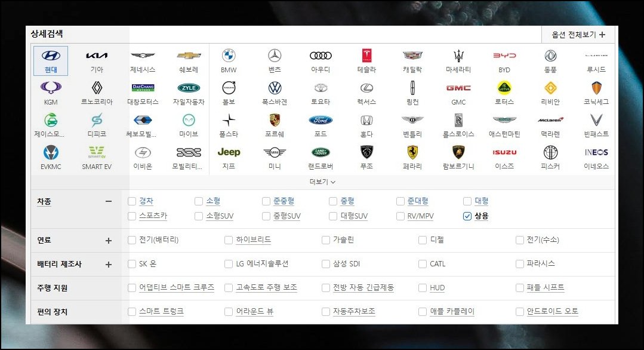644x350 pixels.
Task: Choose the Bentley (벤틀리) winged logo
Action: coord(413,119)
